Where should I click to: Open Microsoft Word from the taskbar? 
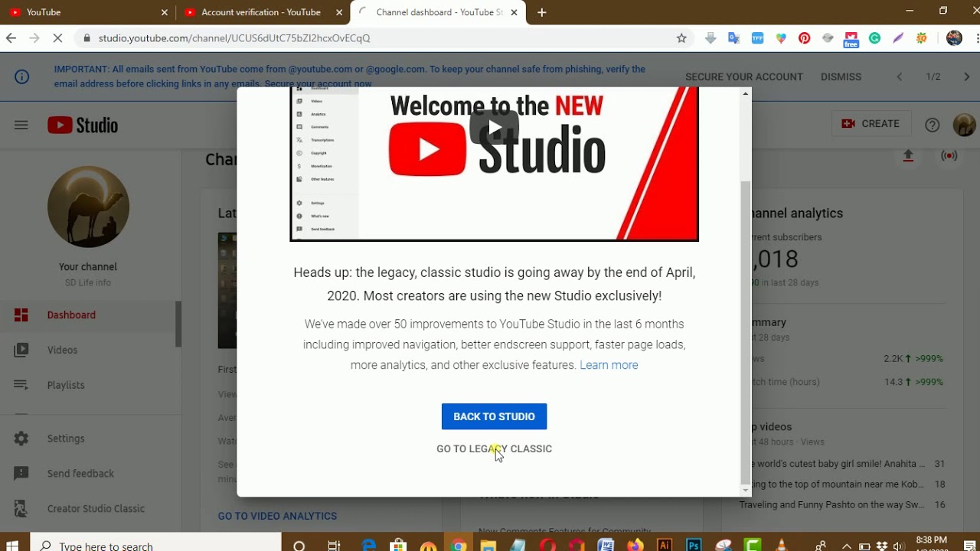(606, 546)
